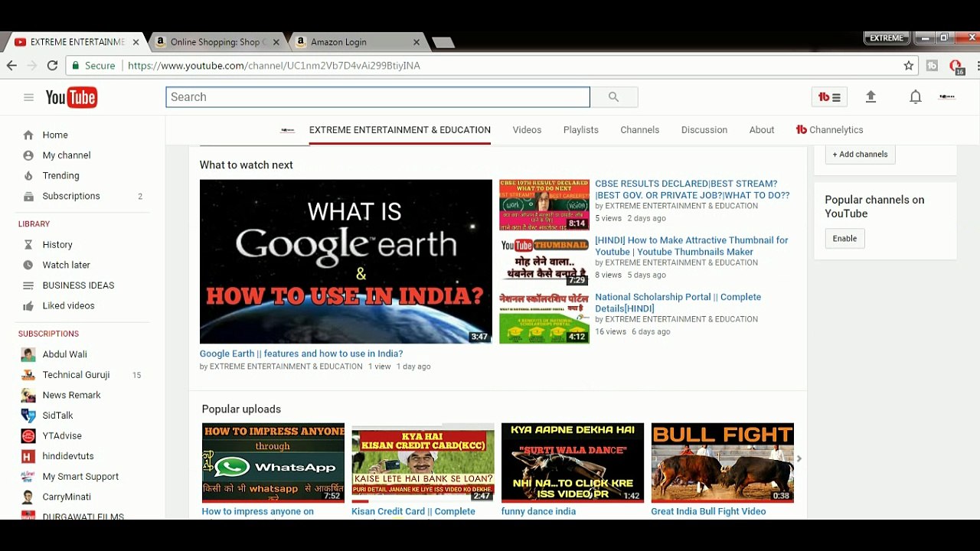Click the Home icon in the sidebar

[x=28, y=135]
